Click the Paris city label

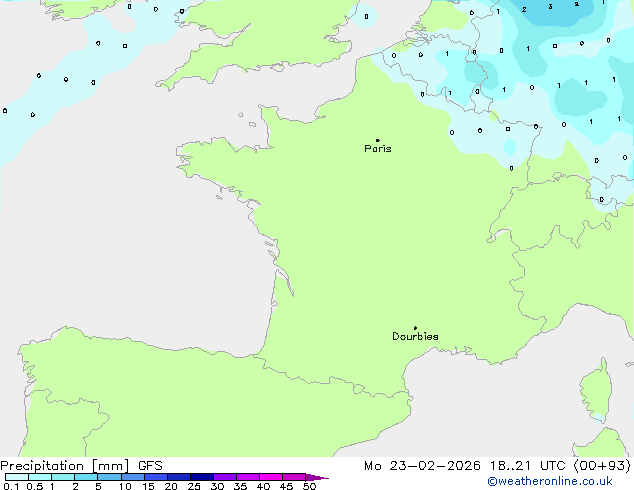tap(378, 149)
